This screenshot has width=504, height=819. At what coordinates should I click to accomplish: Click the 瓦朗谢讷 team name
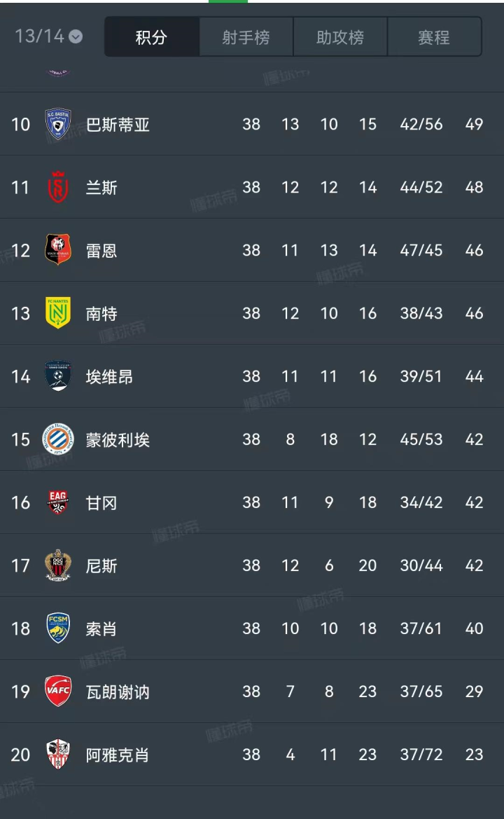[x=118, y=692]
